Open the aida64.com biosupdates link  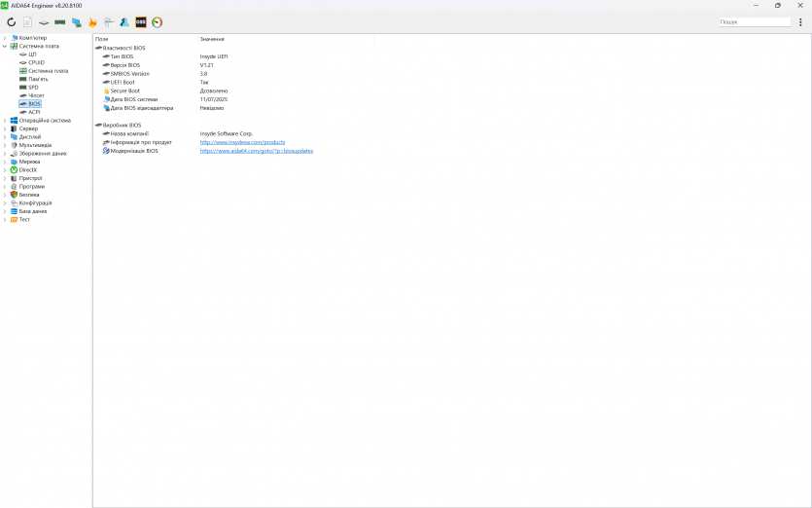(256, 151)
